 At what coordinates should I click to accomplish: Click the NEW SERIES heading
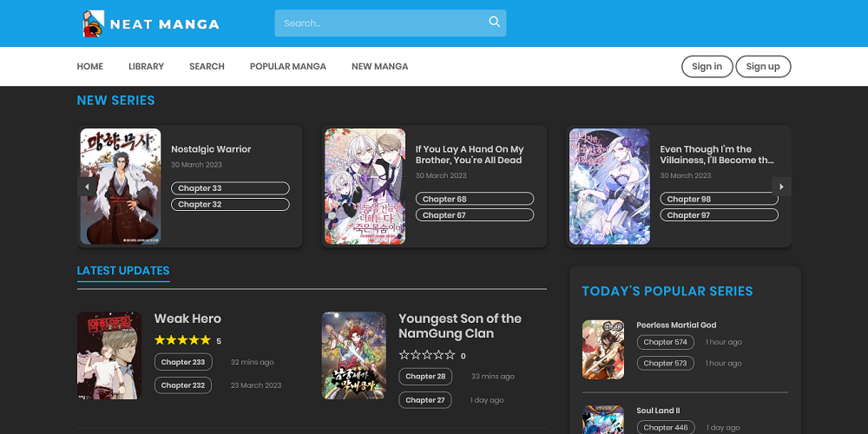click(x=115, y=101)
